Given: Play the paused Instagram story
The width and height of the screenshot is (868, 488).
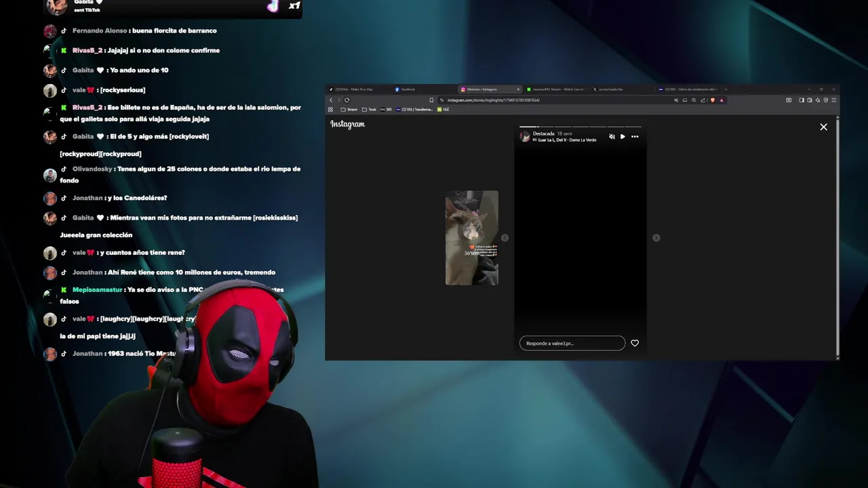Looking at the screenshot, I should pyautogui.click(x=623, y=137).
